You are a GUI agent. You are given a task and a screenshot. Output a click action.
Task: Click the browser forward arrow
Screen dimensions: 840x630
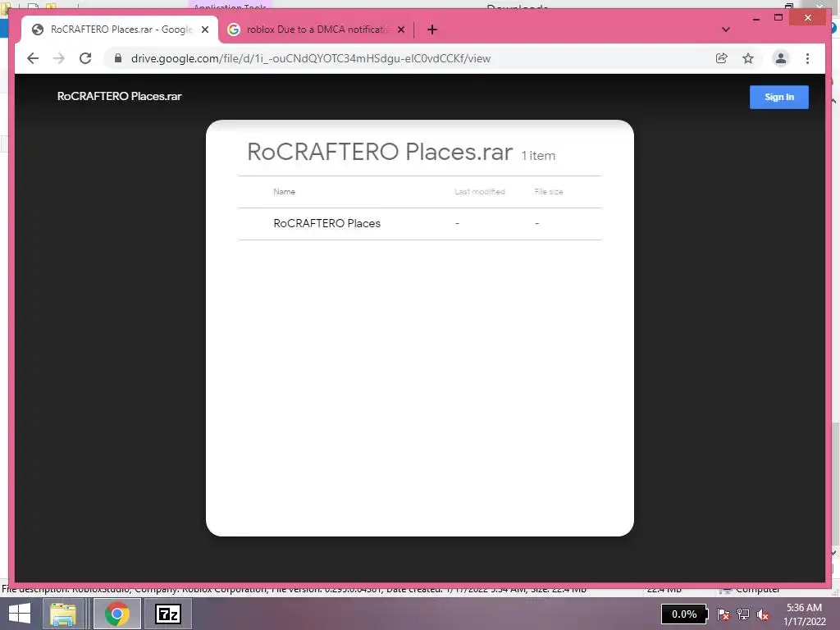pyautogui.click(x=59, y=58)
